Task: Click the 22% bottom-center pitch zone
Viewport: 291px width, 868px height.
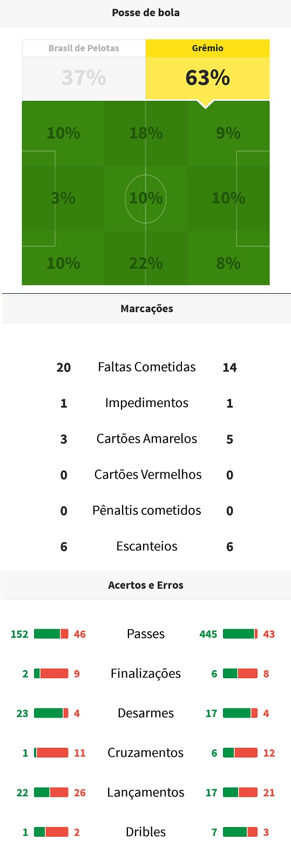Action: 146,263
